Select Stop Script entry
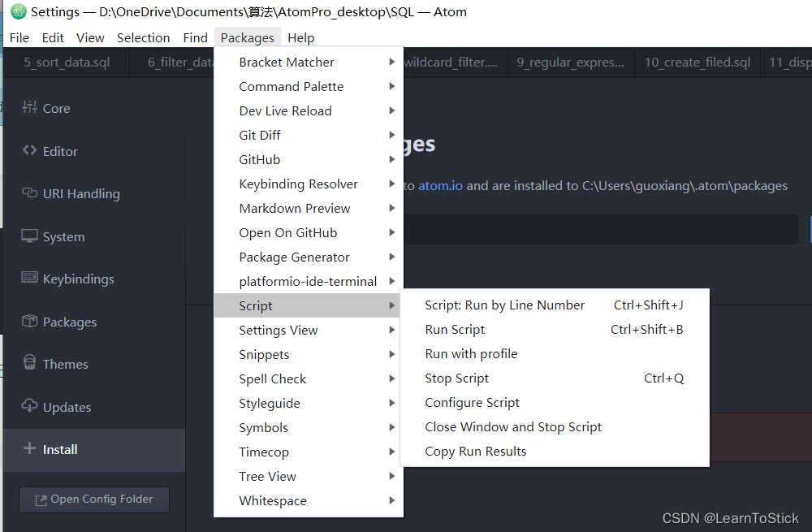Viewport: 812px width, 532px height. [554, 378]
